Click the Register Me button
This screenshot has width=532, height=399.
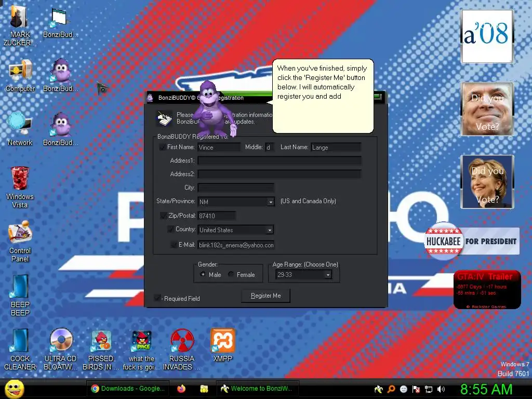click(x=265, y=296)
